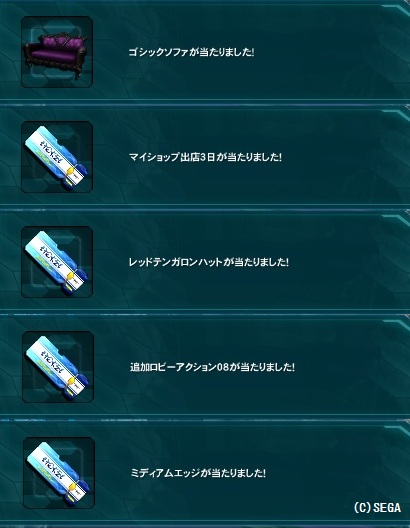The image size is (410, 528).
Task: Click the corner accent of the ミディアムエッジ panel
Action: (x=397, y=431)
